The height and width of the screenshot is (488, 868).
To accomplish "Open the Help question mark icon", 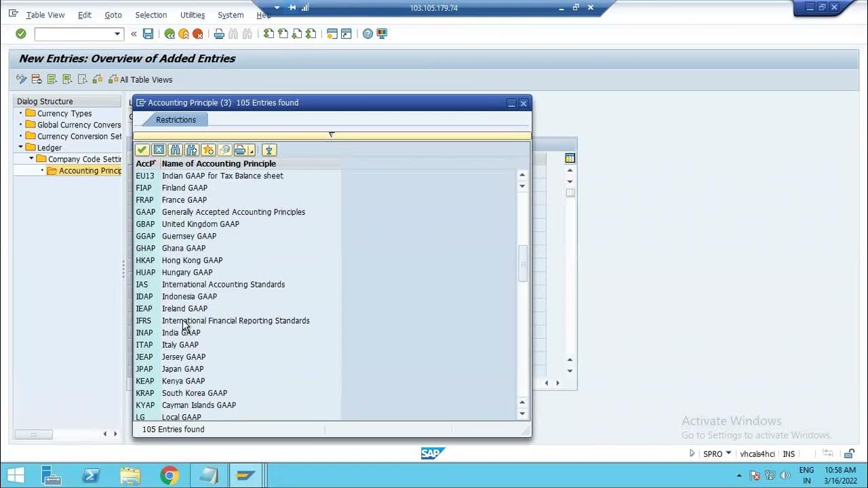I will pos(368,34).
